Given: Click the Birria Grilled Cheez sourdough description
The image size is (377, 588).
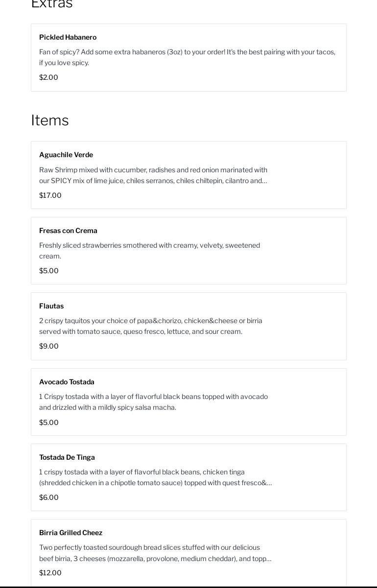Looking at the screenshot, I should (155, 553).
